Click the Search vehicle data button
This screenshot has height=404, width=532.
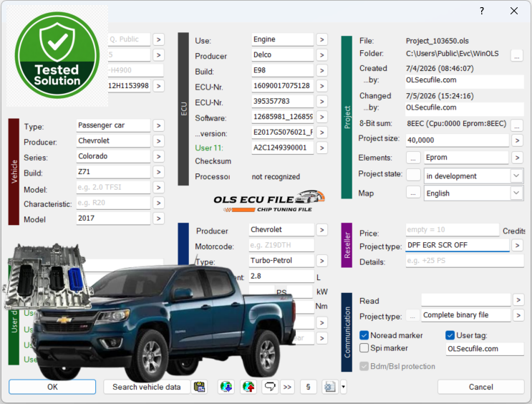click(x=147, y=387)
